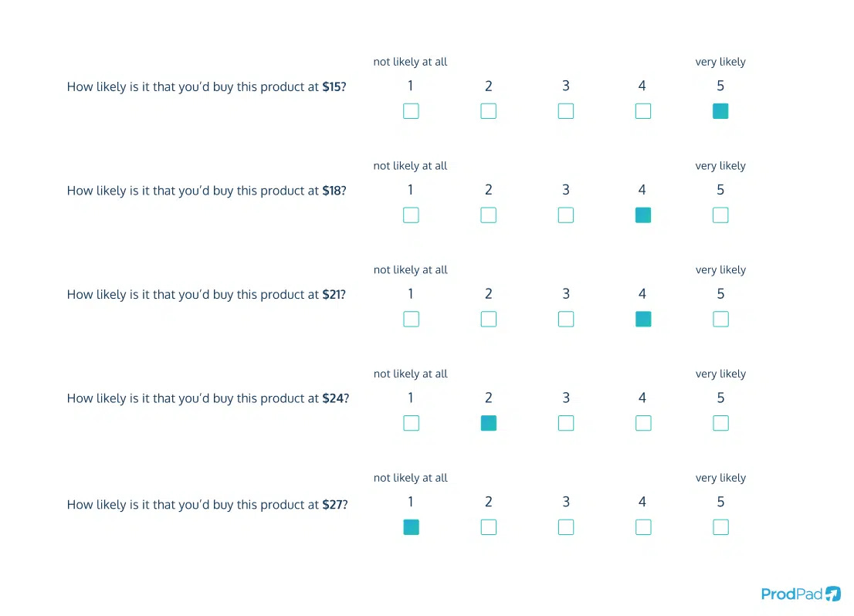The width and height of the screenshot is (854, 616).
Task: Select rating 5 for the $27 price
Action: (x=720, y=527)
